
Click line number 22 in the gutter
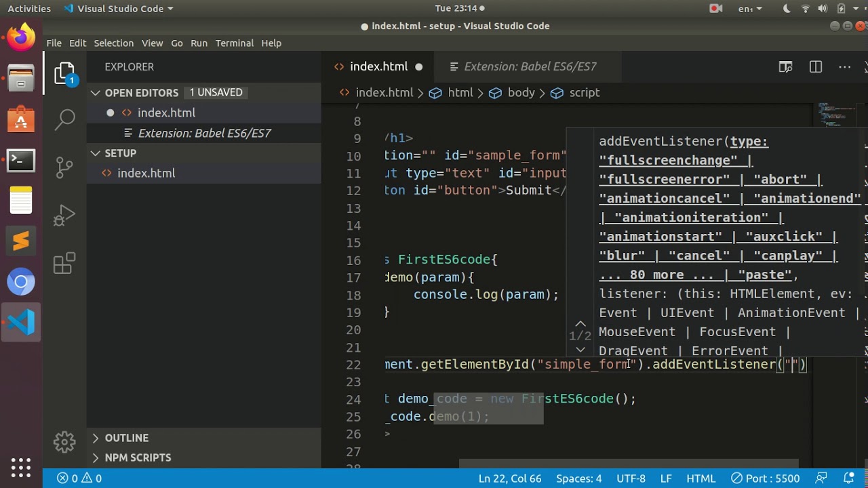(353, 365)
